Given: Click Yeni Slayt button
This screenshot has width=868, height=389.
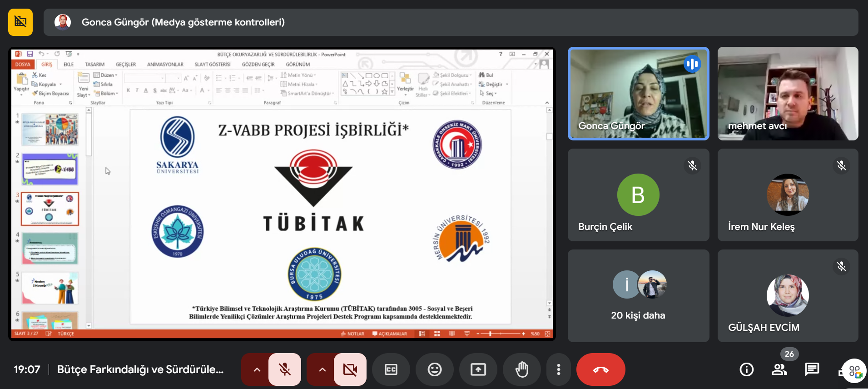Looking at the screenshot, I should coord(84,84).
